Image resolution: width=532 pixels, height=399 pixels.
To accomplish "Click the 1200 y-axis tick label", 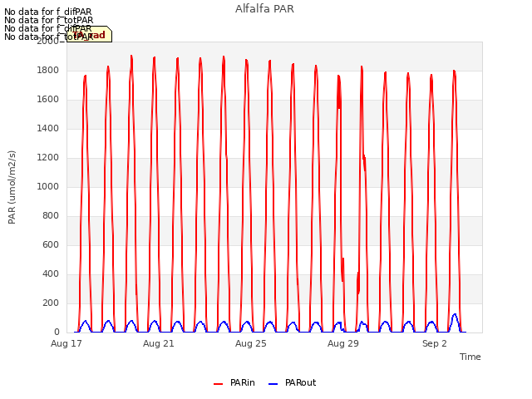I will (x=48, y=157).
